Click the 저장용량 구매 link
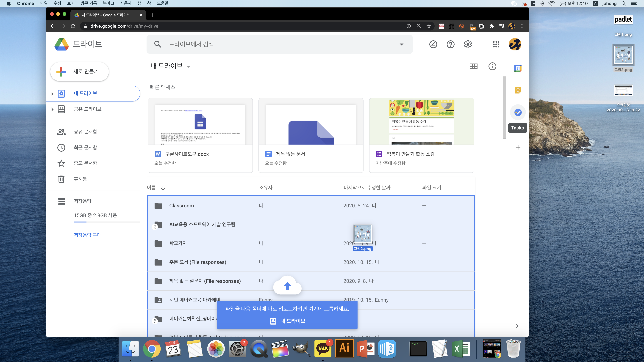This screenshot has height=362, width=644. [88, 235]
